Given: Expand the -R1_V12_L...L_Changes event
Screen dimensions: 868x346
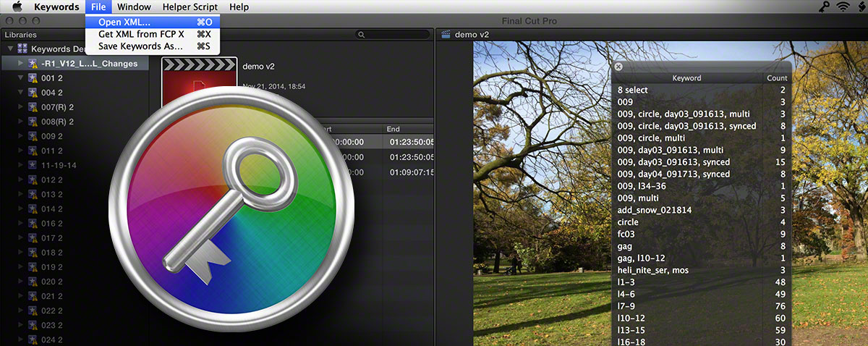Looking at the screenshot, I should 20,63.
